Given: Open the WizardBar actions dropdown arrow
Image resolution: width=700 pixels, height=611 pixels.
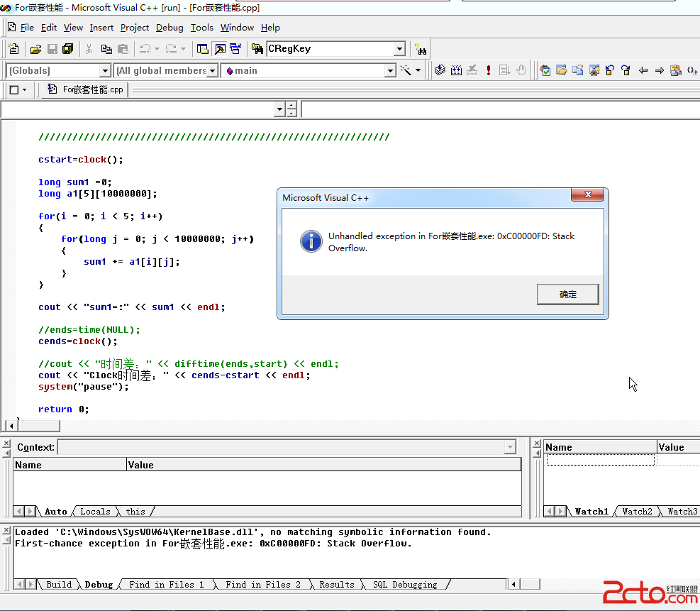Looking at the screenshot, I should 418,70.
